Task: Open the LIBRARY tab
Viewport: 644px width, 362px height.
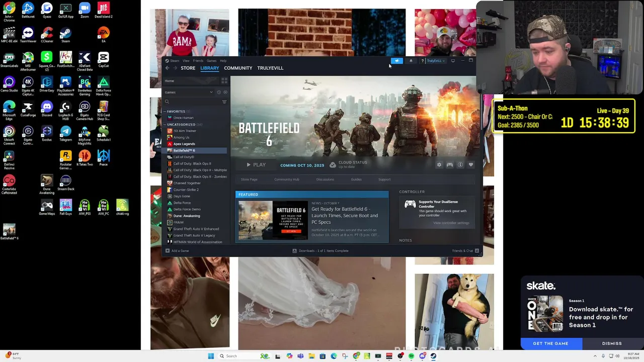Action: click(x=210, y=68)
